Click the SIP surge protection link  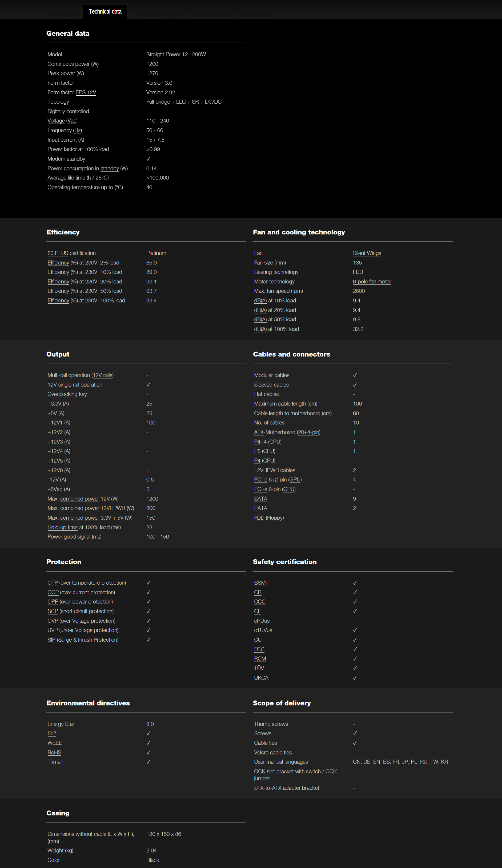(x=51, y=640)
